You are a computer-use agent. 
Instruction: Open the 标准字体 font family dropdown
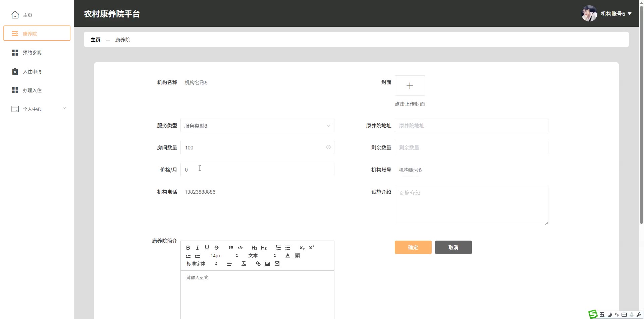202,264
